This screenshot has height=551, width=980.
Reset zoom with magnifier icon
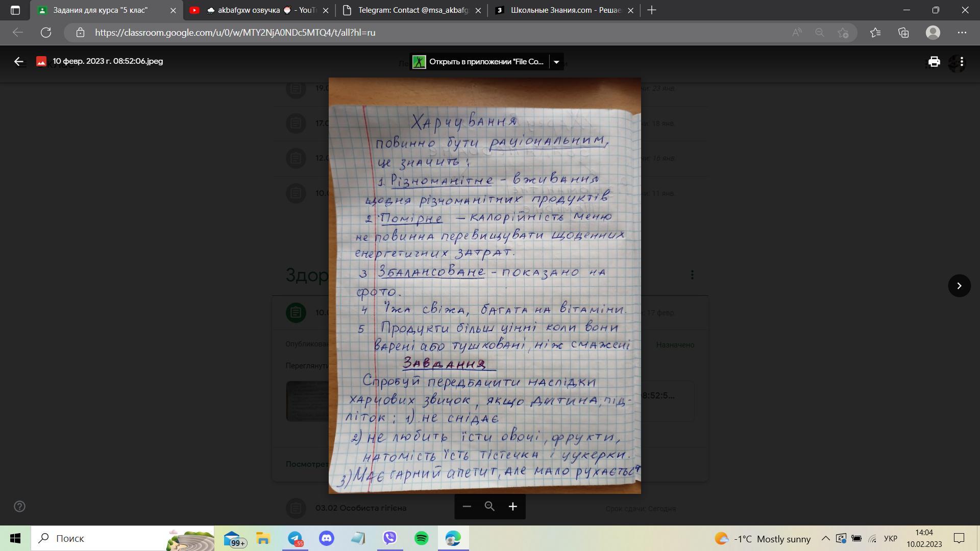coord(489,507)
